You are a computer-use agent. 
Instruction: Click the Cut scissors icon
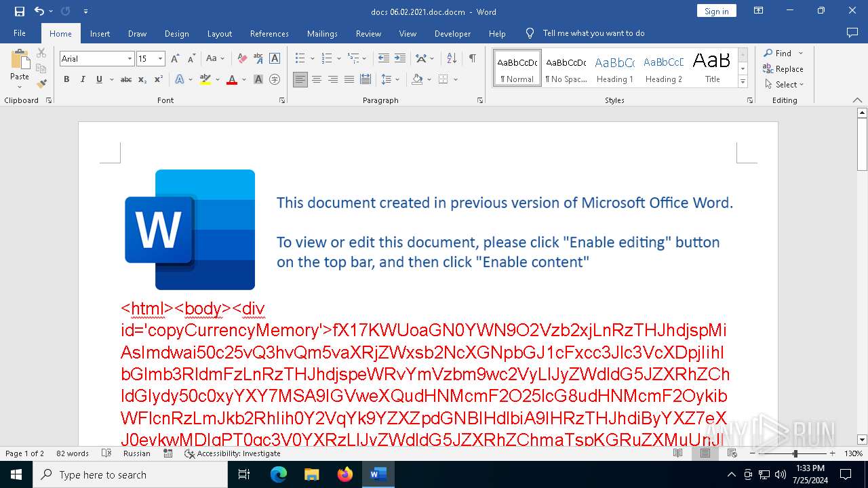41,53
